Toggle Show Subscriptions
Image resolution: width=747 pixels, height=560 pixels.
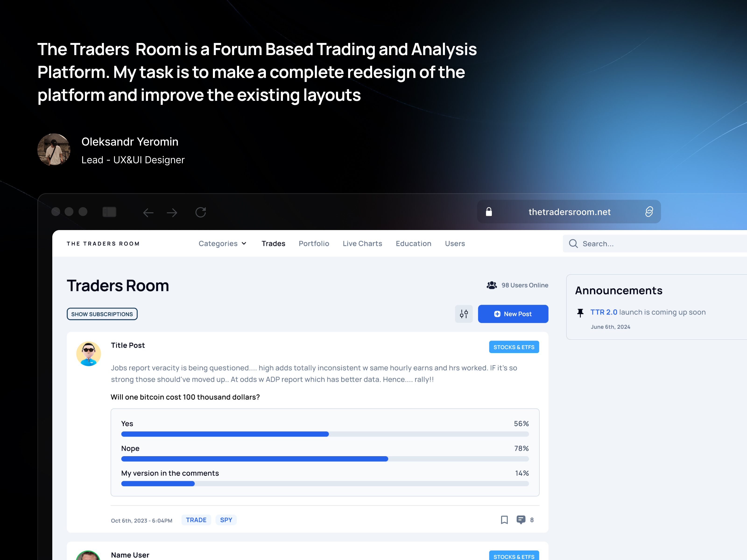click(x=102, y=314)
